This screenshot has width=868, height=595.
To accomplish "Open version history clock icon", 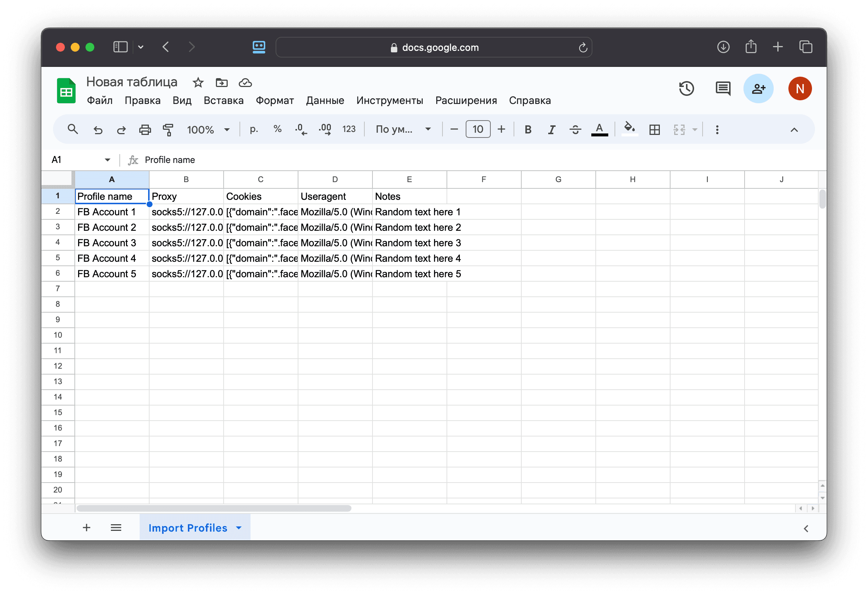I will tap(686, 88).
